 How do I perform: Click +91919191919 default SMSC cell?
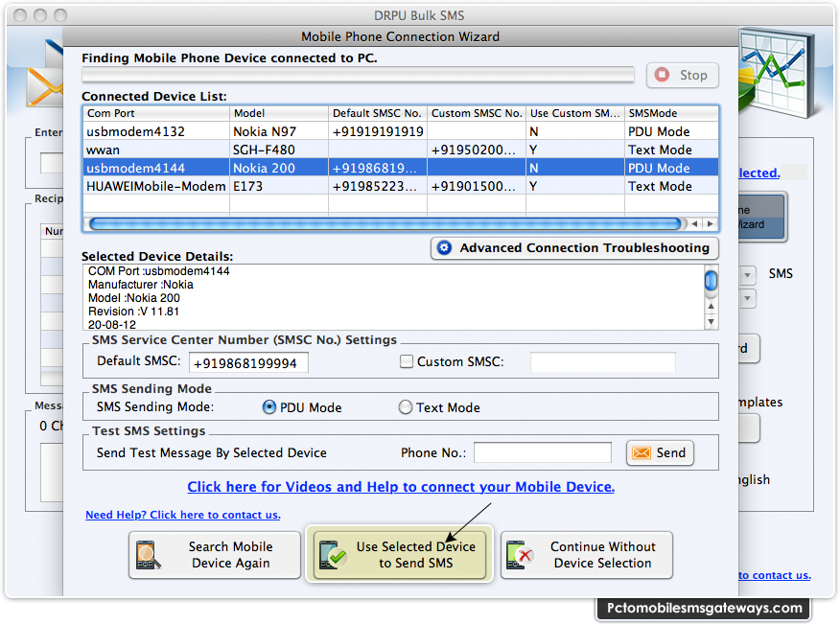point(378,131)
